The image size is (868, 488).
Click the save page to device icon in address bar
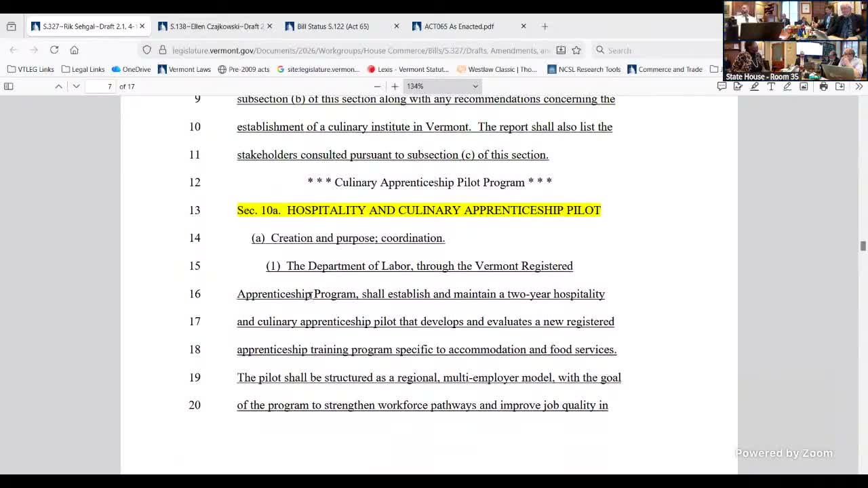[561, 50]
